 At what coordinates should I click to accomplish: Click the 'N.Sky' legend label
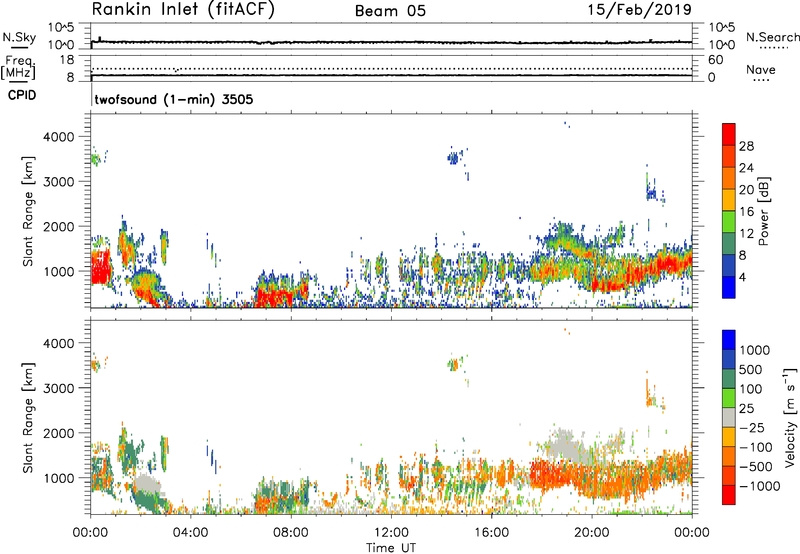(x=19, y=37)
